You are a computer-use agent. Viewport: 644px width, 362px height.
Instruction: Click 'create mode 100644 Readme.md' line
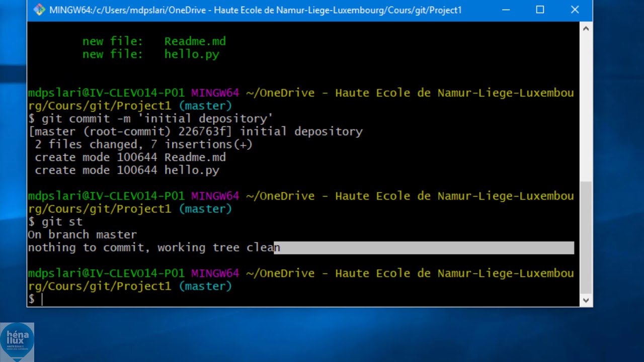pyautogui.click(x=130, y=157)
